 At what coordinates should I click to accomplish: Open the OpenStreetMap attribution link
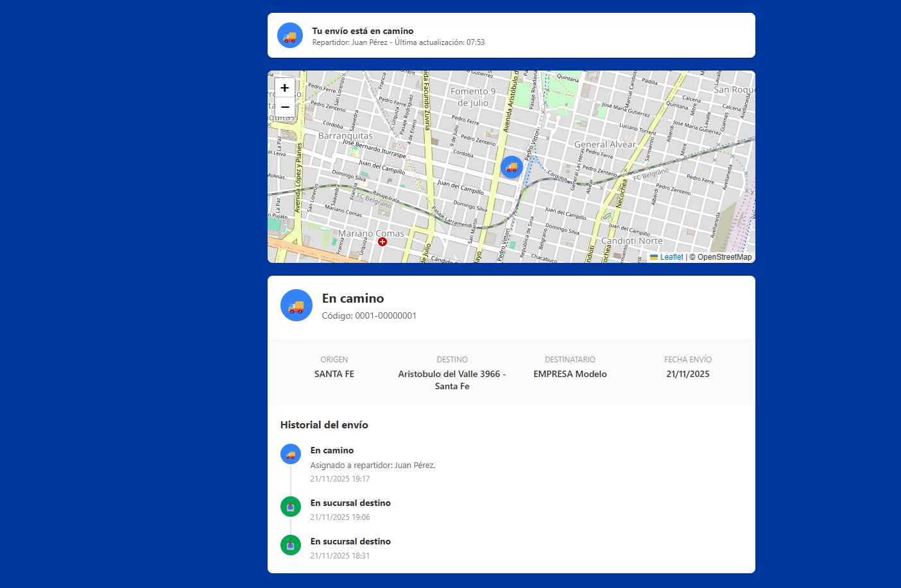[724, 257]
